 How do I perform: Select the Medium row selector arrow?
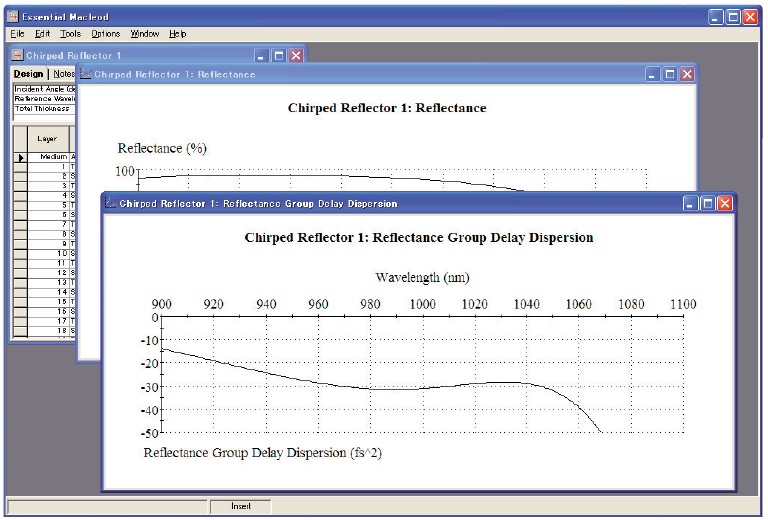pos(19,157)
